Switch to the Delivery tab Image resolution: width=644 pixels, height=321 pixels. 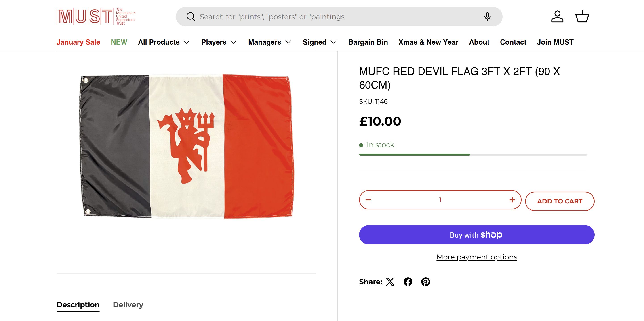coord(128,304)
